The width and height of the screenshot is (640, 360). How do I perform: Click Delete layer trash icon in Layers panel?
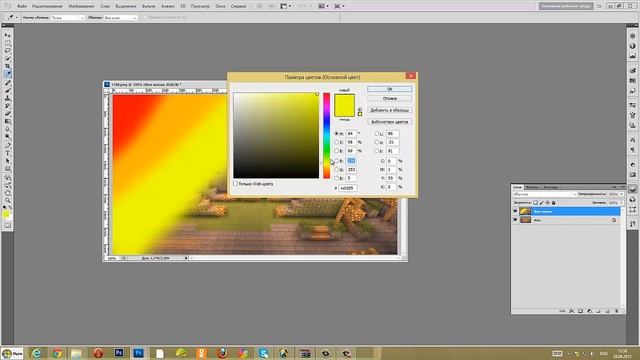click(x=616, y=311)
